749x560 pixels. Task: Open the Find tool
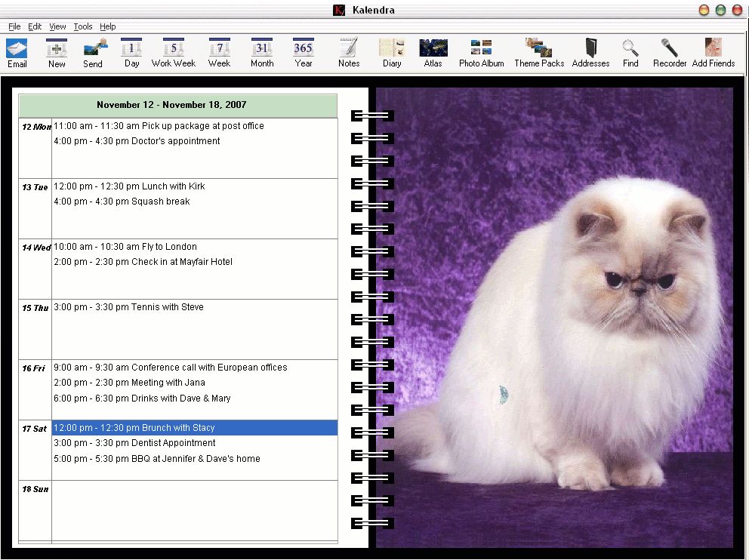(630, 53)
